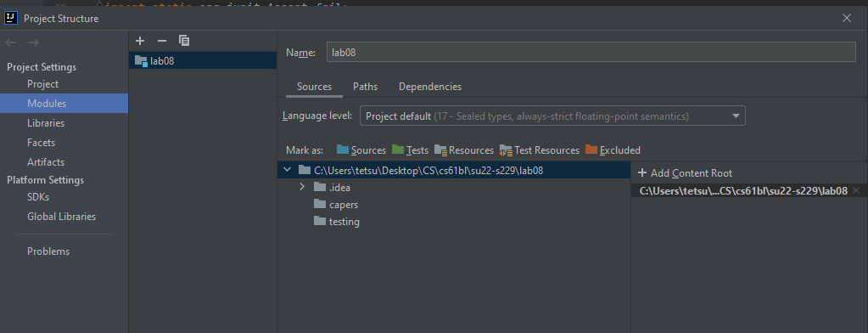Click Add Content Root

point(686,173)
